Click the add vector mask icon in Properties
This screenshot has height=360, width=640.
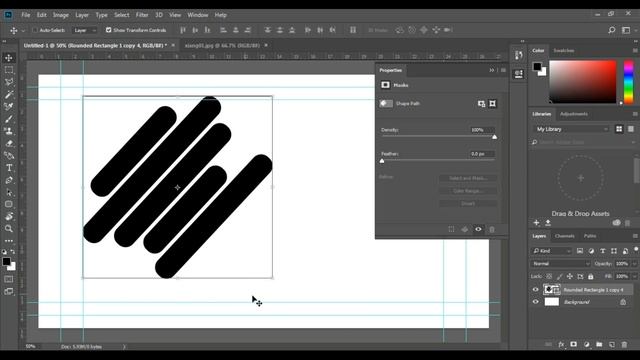493,104
